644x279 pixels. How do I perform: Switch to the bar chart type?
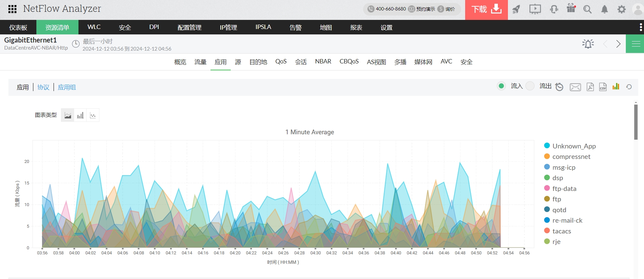[80, 115]
